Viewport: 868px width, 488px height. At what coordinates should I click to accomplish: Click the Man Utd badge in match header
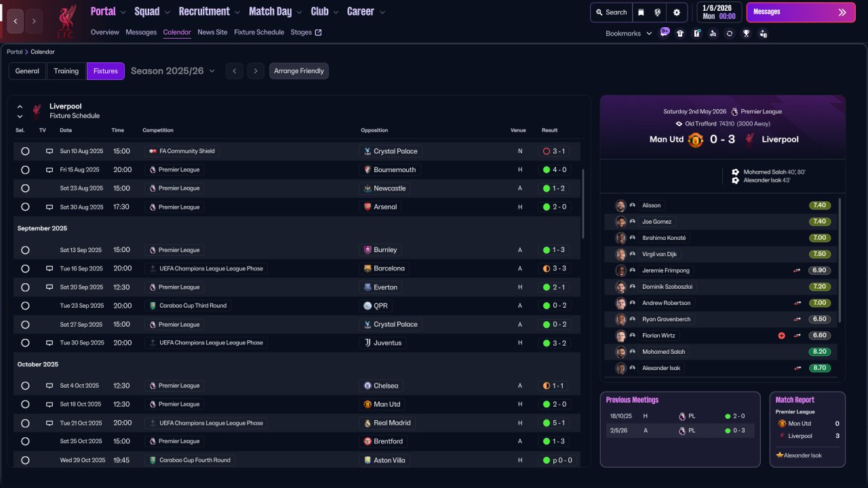pos(696,140)
